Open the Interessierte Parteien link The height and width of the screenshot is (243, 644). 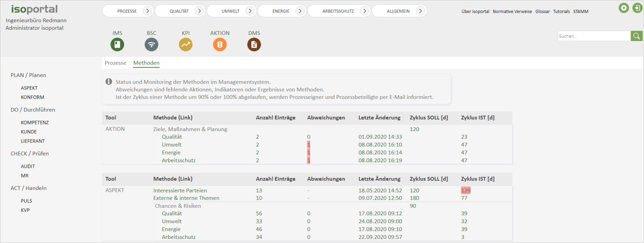(180, 190)
